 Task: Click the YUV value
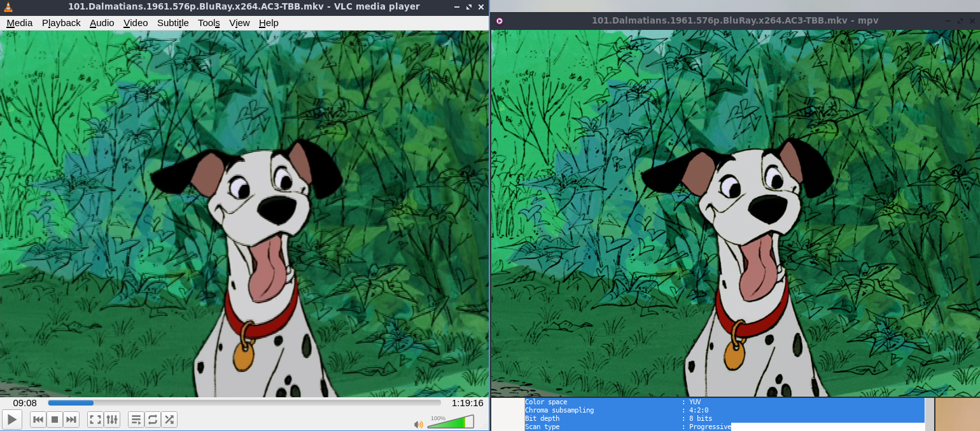695,402
